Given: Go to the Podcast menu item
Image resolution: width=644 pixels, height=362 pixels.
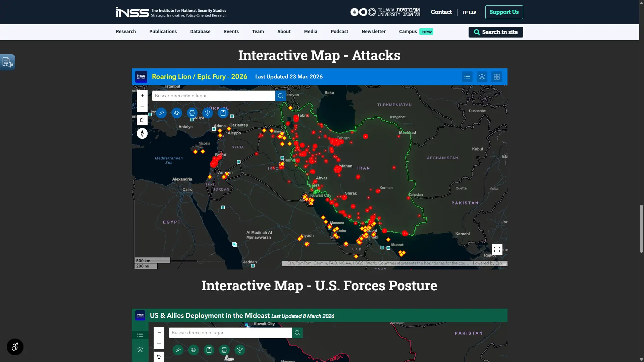Looking at the screenshot, I should coord(339,32).
